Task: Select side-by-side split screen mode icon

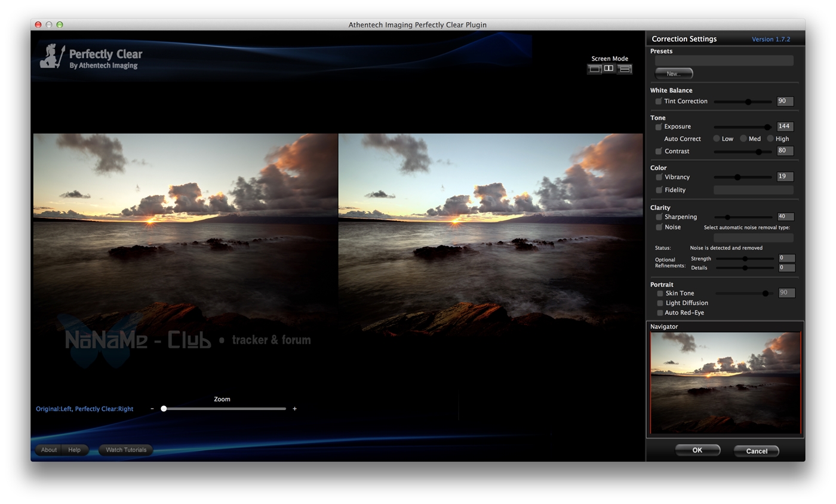Action: 608,69
